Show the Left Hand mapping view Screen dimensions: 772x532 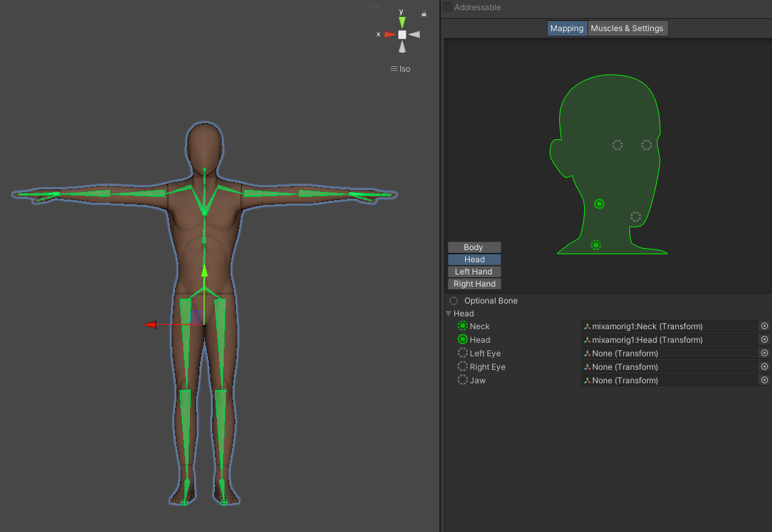coord(474,272)
